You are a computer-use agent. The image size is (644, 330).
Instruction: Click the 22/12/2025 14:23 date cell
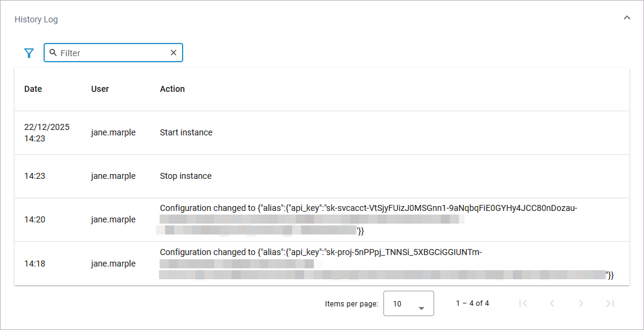tap(47, 132)
